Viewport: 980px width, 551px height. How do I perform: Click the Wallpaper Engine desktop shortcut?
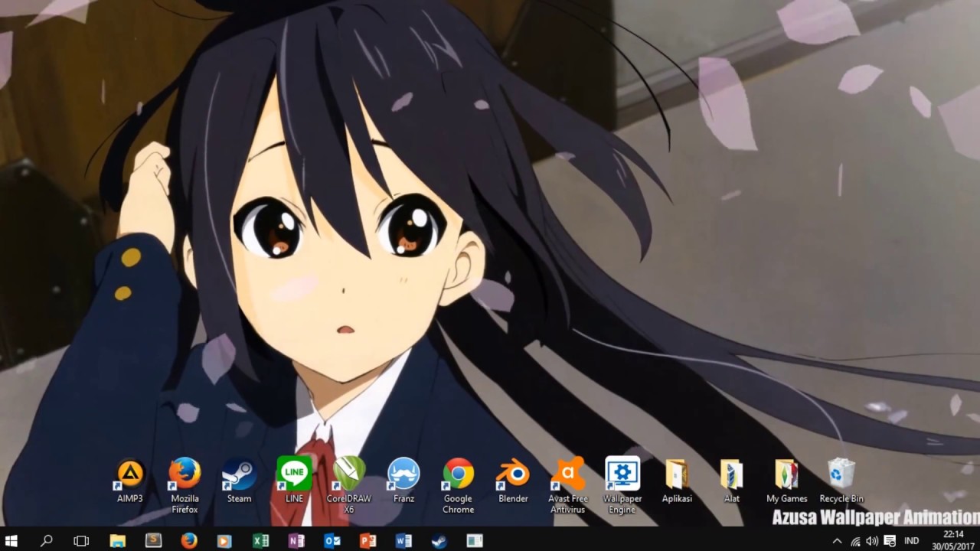pos(622,486)
